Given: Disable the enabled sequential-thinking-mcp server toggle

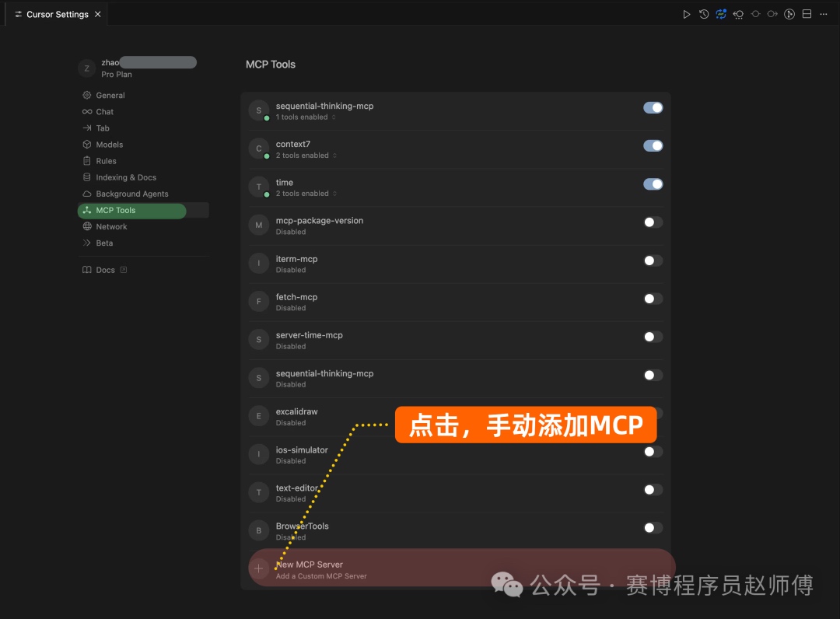Looking at the screenshot, I should (653, 107).
